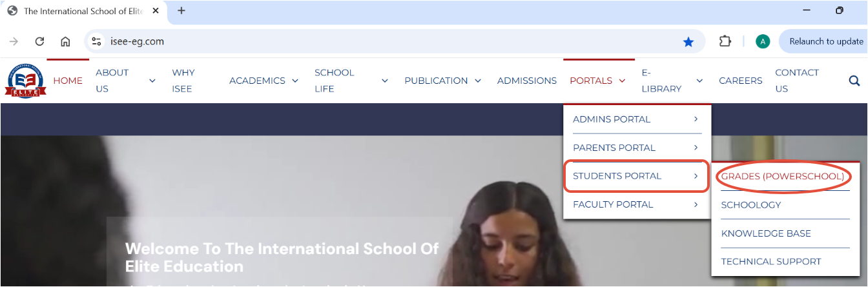Minimize the browser window

(807, 10)
